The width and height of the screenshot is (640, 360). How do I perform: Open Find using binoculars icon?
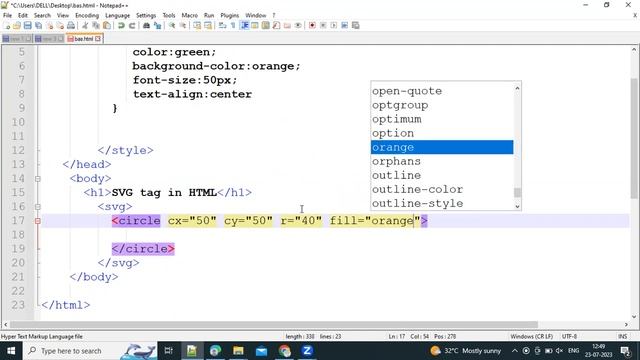pyautogui.click(x=146, y=25)
